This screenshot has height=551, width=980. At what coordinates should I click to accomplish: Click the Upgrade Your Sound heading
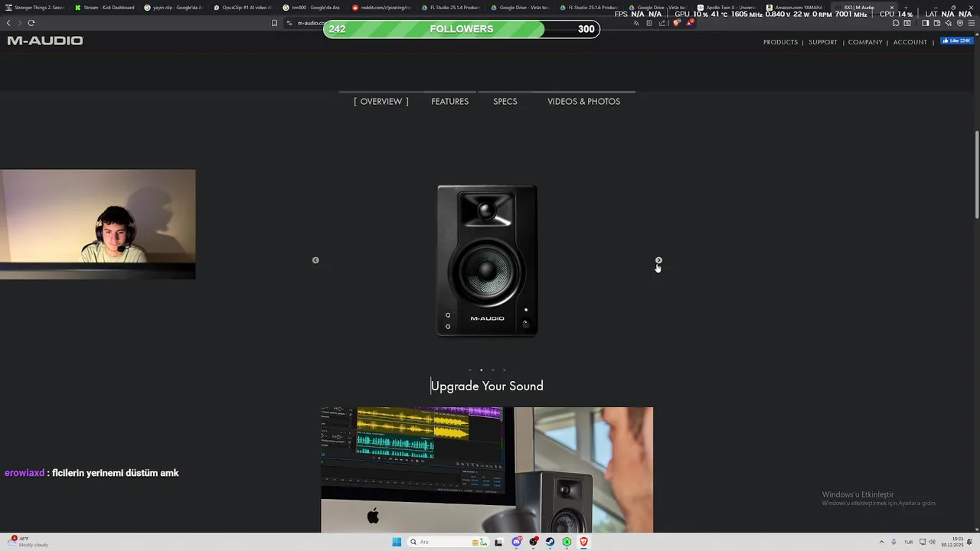(487, 386)
